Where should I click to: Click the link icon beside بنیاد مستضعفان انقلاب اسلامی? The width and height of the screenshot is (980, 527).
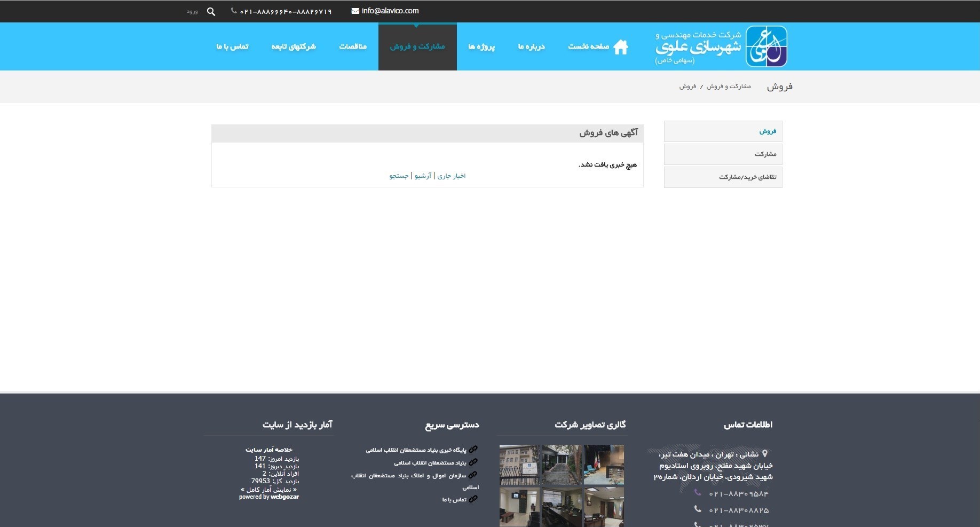(473, 462)
